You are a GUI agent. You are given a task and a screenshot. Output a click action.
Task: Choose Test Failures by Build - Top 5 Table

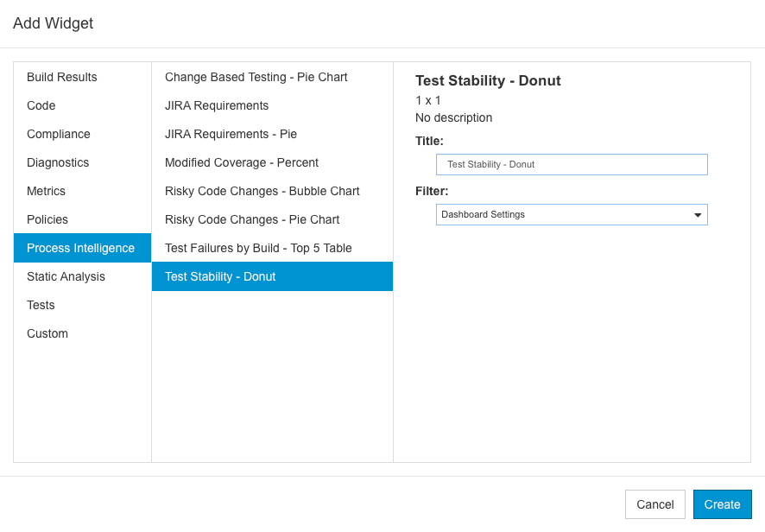[272, 248]
